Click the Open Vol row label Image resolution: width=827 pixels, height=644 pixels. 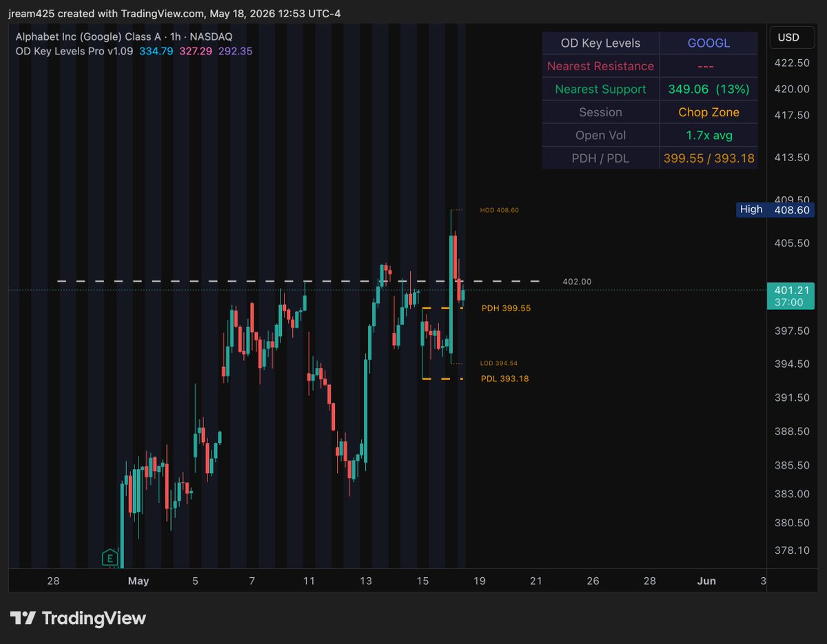click(x=601, y=135)
